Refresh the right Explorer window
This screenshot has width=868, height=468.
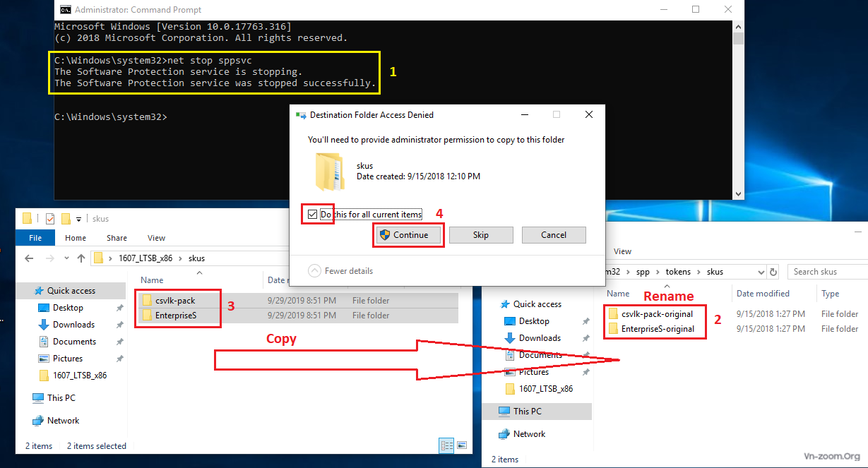[x=773, y=272]
